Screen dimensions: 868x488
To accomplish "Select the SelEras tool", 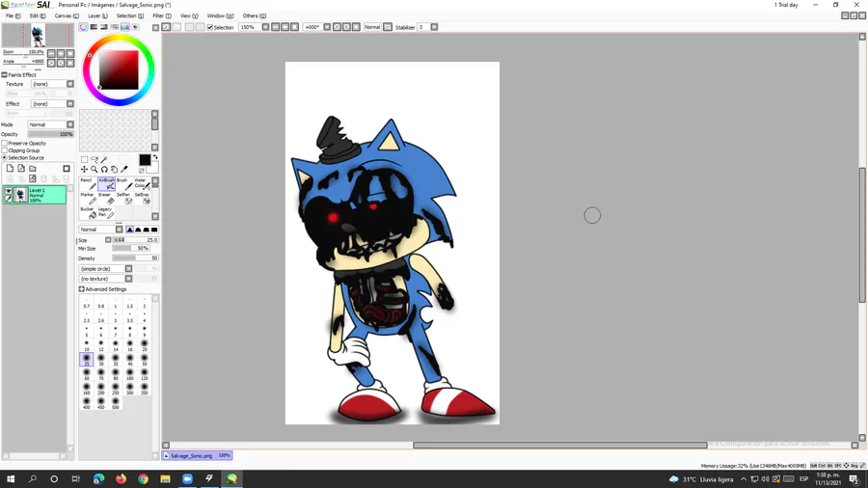I will (143, 198).
